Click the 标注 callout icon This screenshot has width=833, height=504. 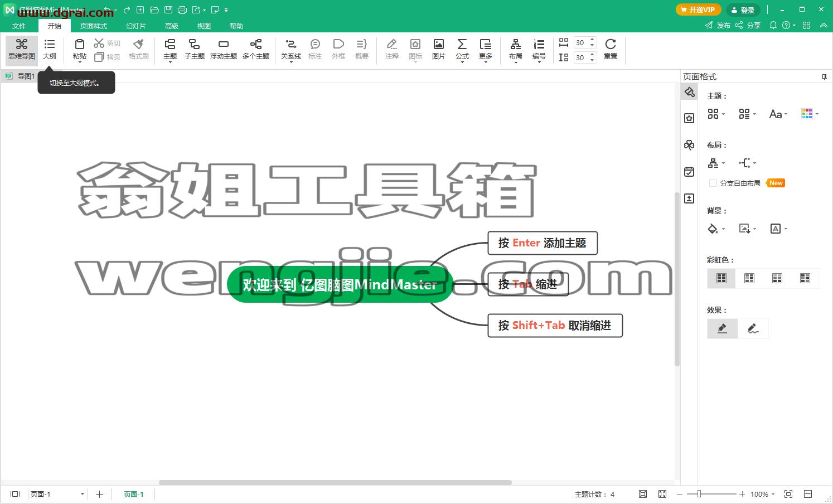pyautogui.click(x=315, y=44)
